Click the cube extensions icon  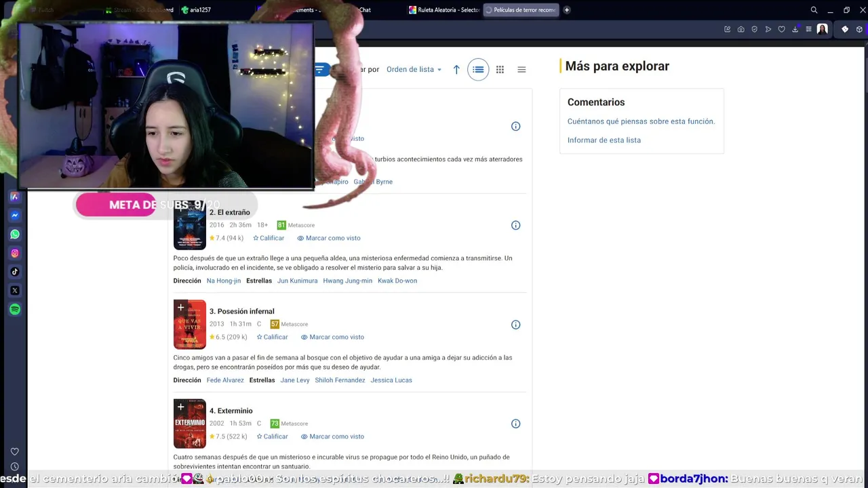tap(859, 29)
